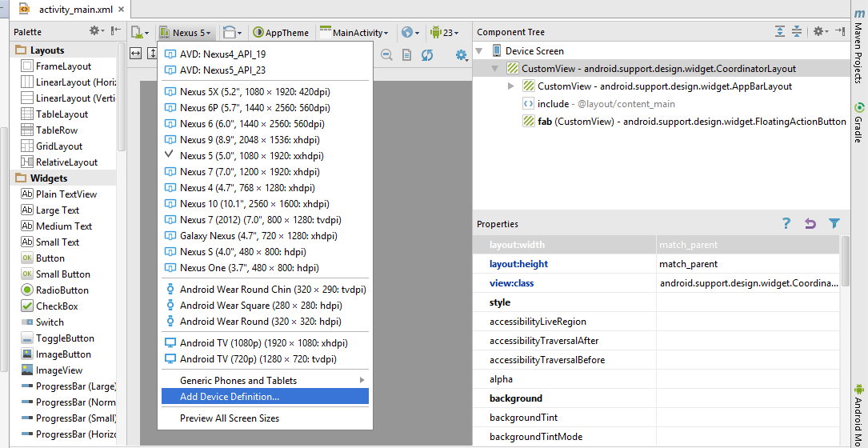Click Add Device Definition...
This screenshot has height=448, width=868.
coord(265,397)
